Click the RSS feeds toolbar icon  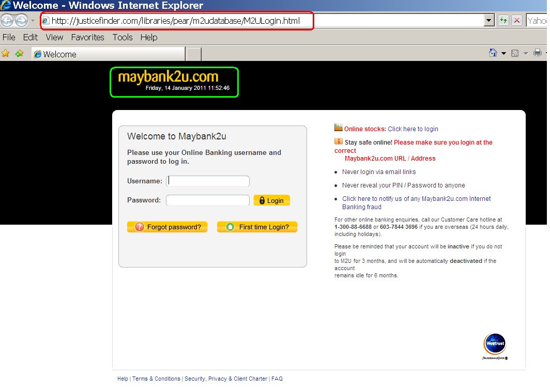(515, 53)
